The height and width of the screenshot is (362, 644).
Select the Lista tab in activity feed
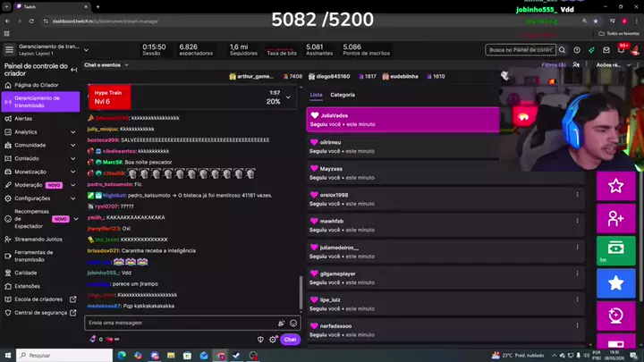click(316, 95)
